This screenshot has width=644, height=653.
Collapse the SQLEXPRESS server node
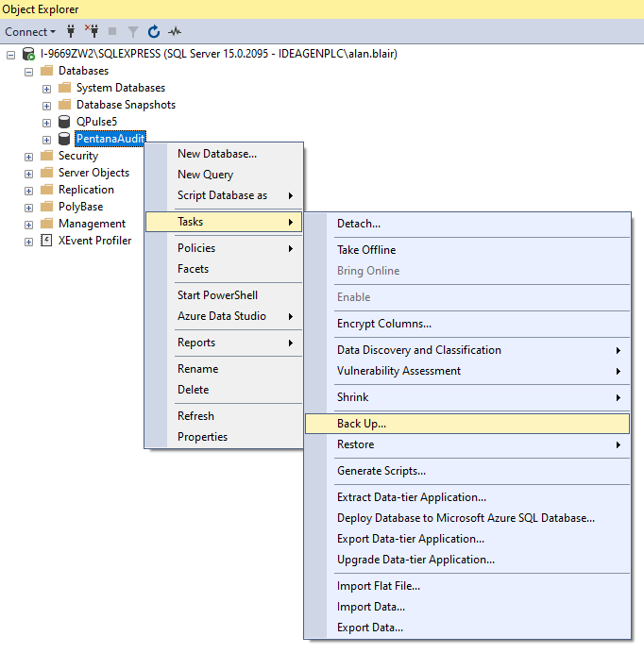click(11, 55)
